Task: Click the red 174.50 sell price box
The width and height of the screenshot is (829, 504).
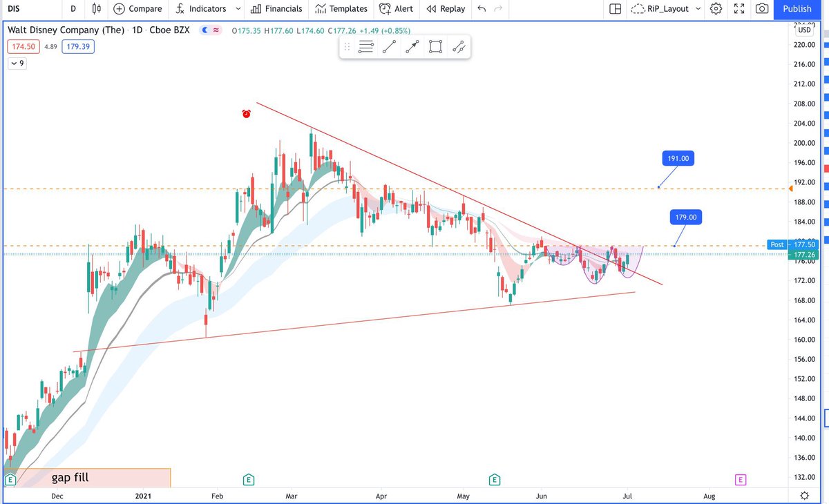Action: 23,47
